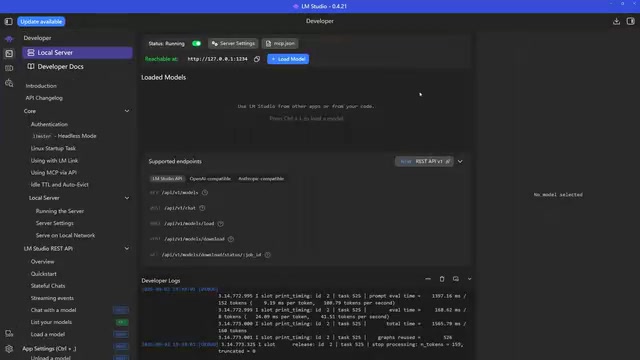The width and height of the screenshot is (640, 360).
Task: Open List your models page
Action: (51, 322)
